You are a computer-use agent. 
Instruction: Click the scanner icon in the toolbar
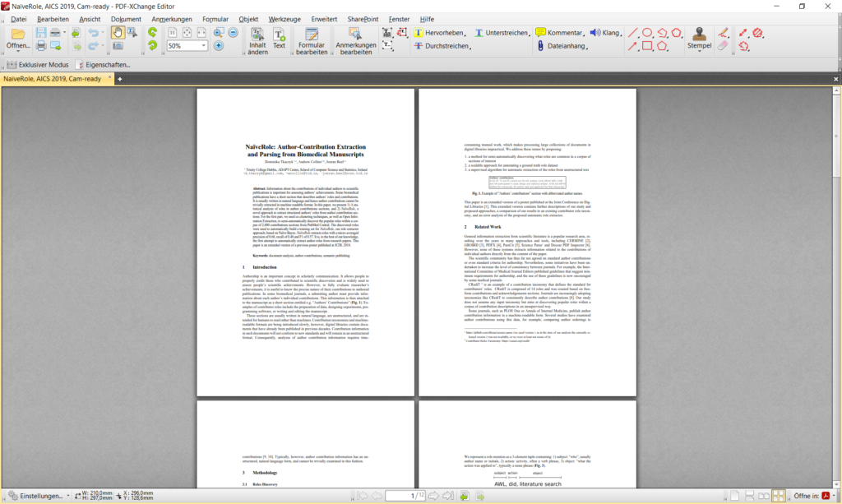pyautogui.click(x=55, y=33)
